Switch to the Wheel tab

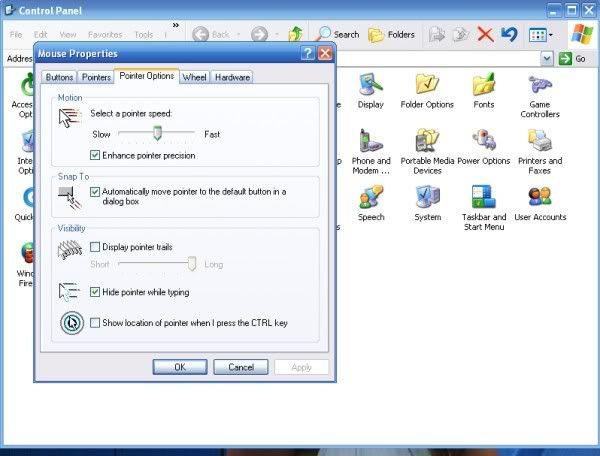tap(194, 77)
